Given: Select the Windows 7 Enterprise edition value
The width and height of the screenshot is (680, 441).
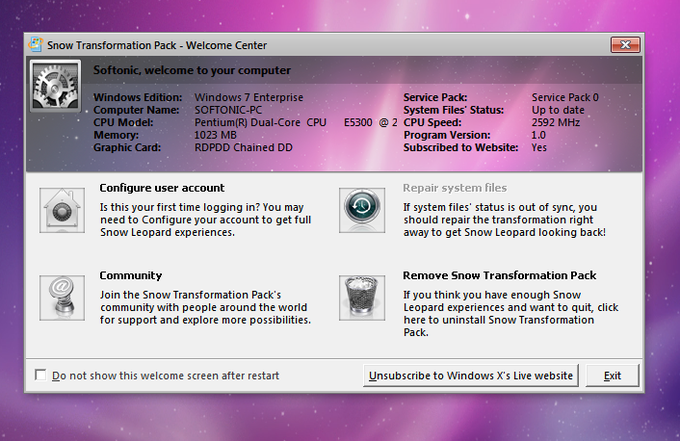Looking at the screenshot, I should 249,97.
